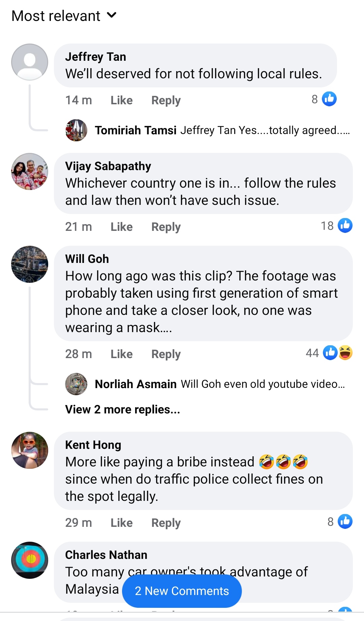View reactions on Will Goh's comment

tap(337, 353)
